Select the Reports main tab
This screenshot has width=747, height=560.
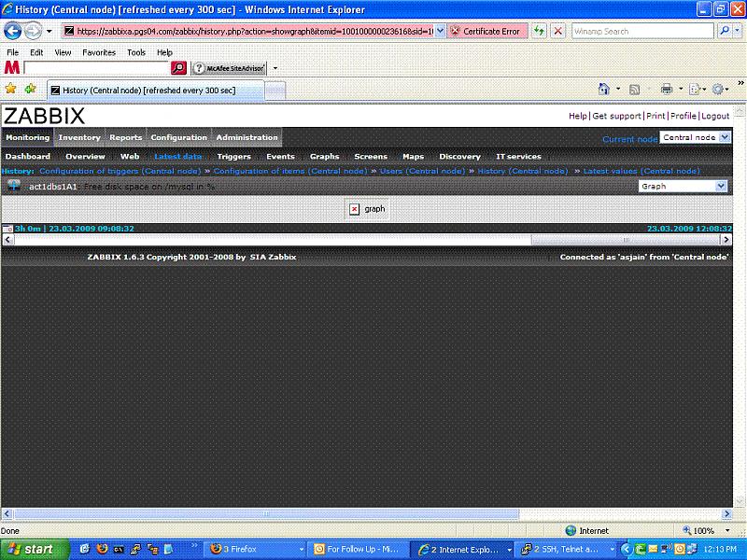126,137
